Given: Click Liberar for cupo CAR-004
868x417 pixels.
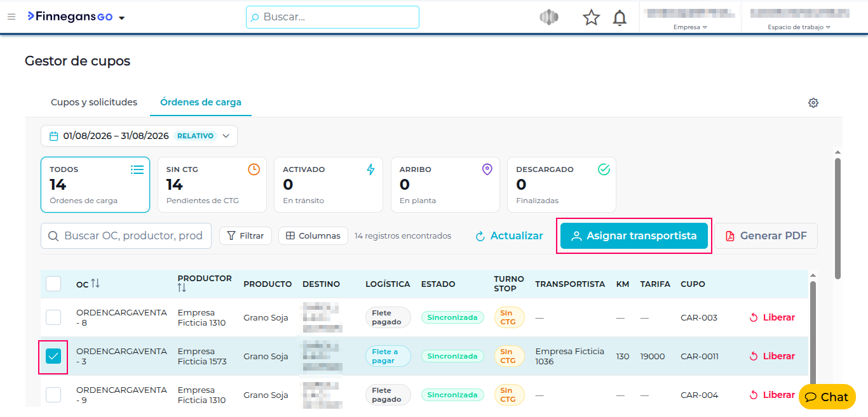Looking at the screenshot, I should [772, 395].
